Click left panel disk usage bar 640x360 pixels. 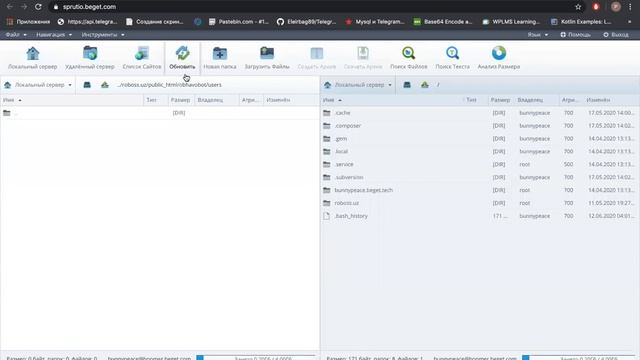tap(257, 358)
